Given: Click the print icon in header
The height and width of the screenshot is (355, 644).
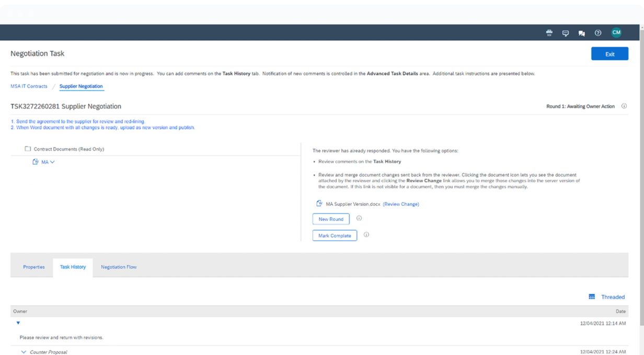Looking at the screenshot, I should (549, 32).
